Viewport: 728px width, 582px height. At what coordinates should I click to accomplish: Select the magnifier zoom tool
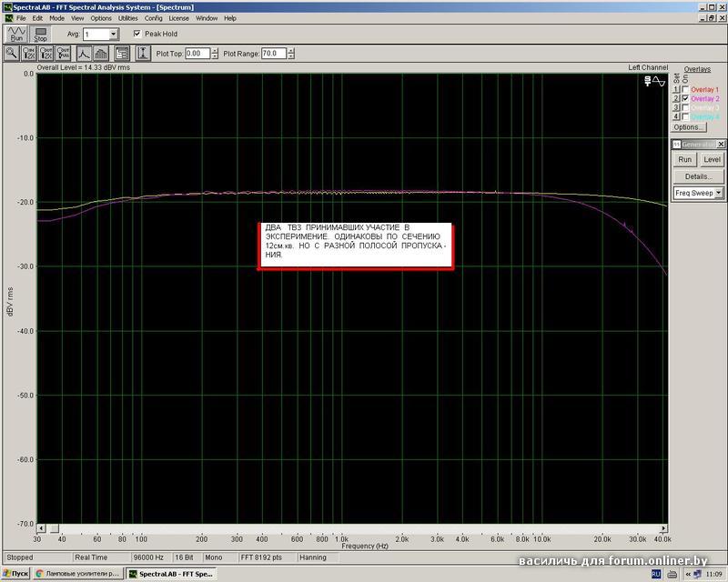click(11, 54)
